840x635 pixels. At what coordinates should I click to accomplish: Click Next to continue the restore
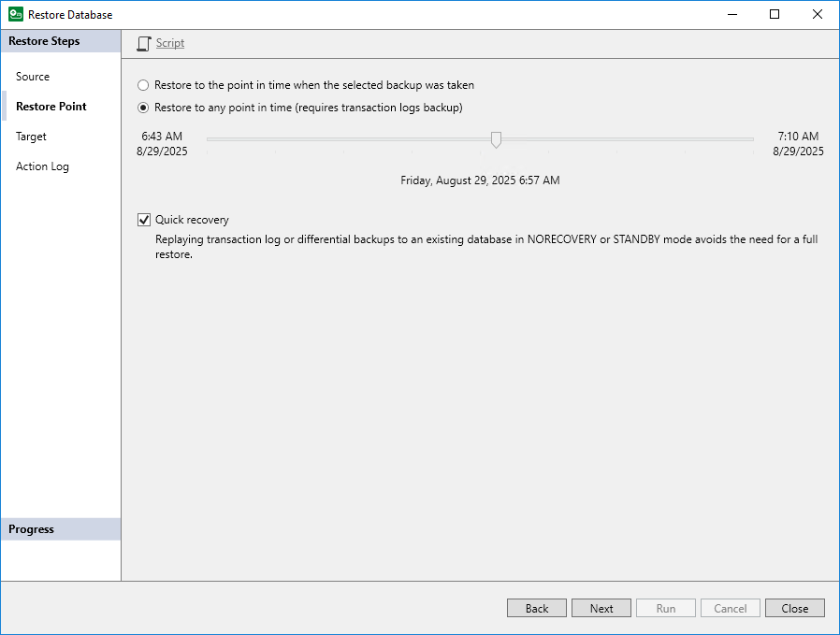click(x=601, y=608)
